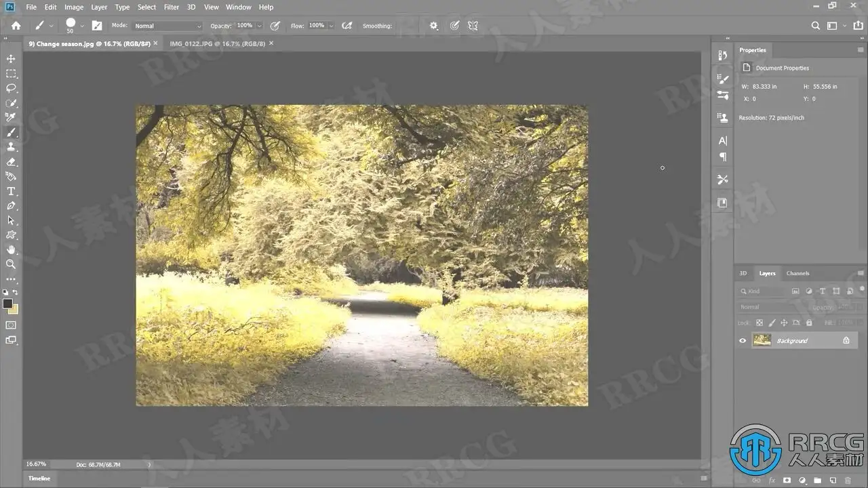Image resolution: width=868 pixels, height=488 pixels.
Task: Select the Eraser tool
Action: coord(11,162)
